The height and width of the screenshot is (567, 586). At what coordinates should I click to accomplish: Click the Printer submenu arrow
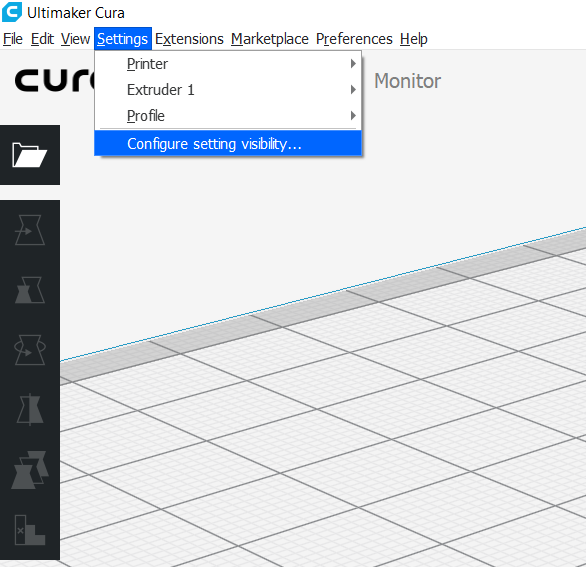click(353, 64)
